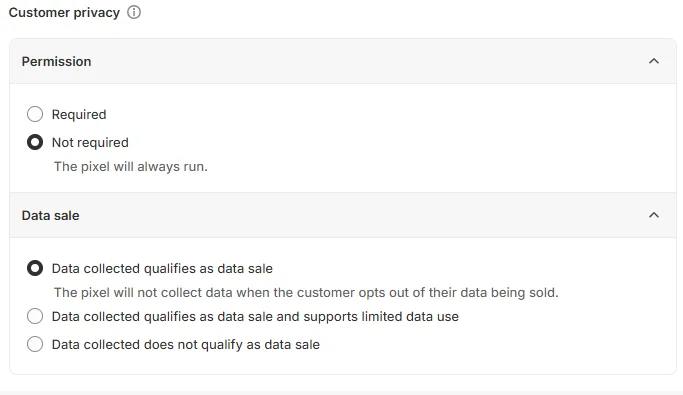Screen dimensions: 683x395
Task: Click the 'pixel will not collect data' helper text
Action: click(306, 292)
